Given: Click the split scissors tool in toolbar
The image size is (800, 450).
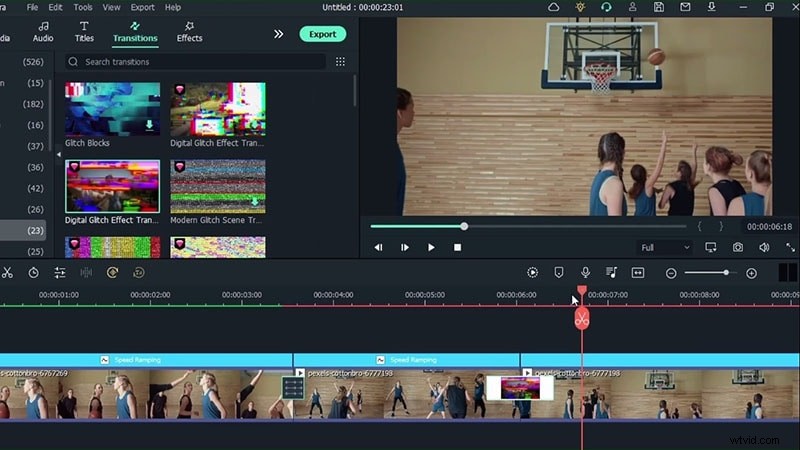Looking at the screenshot, I should click(7, 273).
